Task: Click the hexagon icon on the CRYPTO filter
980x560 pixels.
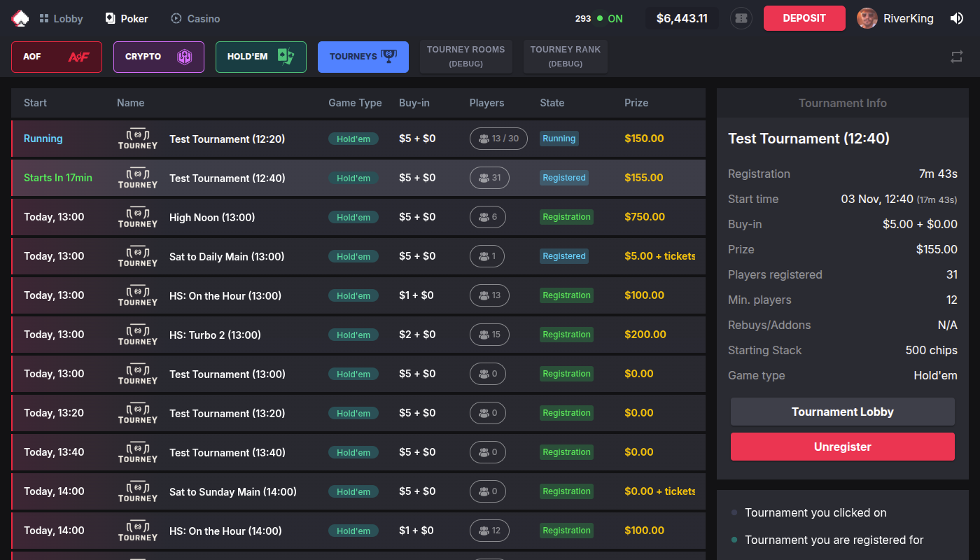Action: pyautogui.click(x=184, y=56)
